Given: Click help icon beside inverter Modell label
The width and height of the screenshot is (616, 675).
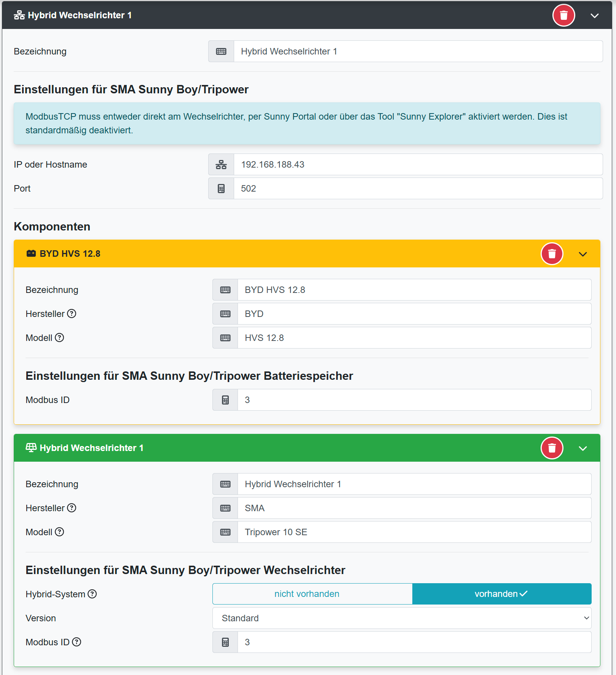Looking at the screenshot, I should coord(59,532).
